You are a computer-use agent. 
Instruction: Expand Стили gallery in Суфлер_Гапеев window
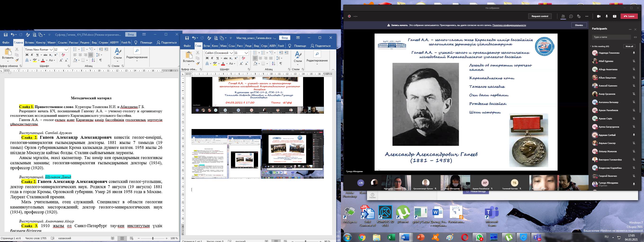(117, 55)
